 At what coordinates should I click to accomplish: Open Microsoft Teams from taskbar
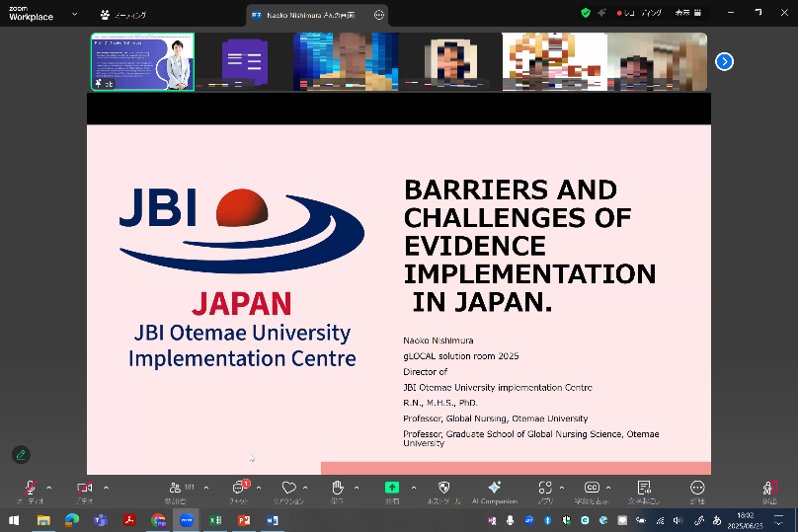pos(101,520)
